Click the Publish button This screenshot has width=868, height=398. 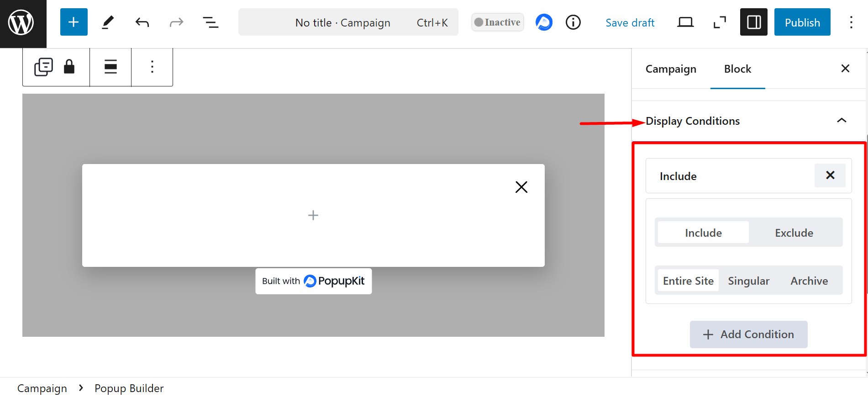coord(802,22)
